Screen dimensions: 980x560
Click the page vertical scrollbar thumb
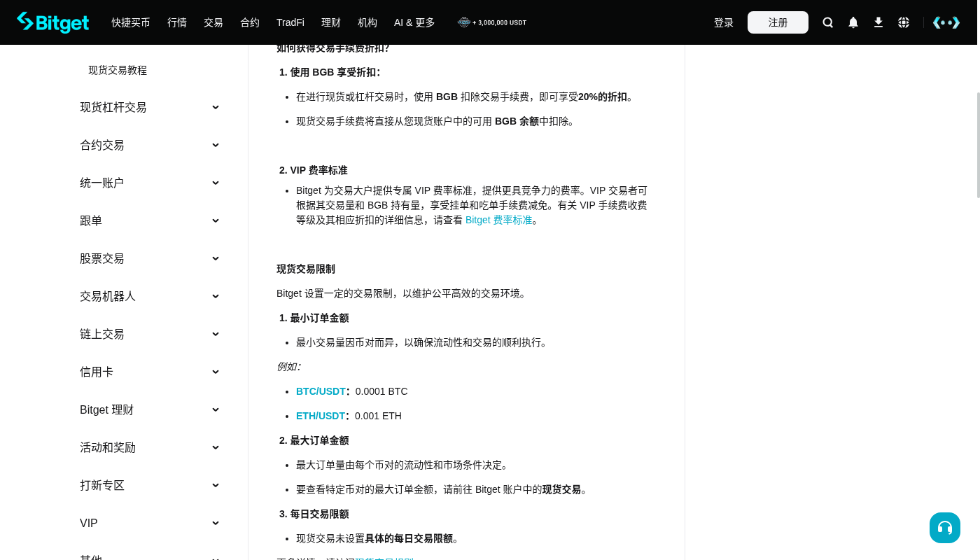[x=979, y=145]
